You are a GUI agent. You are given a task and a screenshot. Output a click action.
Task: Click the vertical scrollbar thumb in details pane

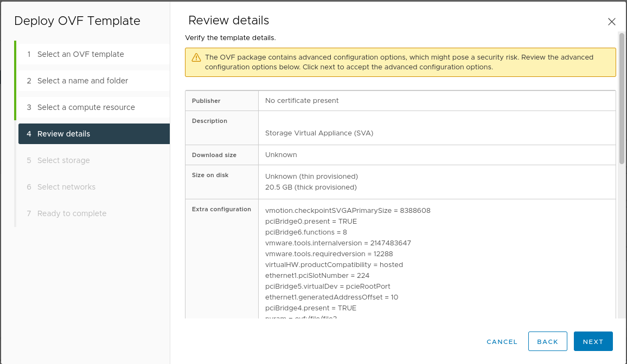click(622, 97)
